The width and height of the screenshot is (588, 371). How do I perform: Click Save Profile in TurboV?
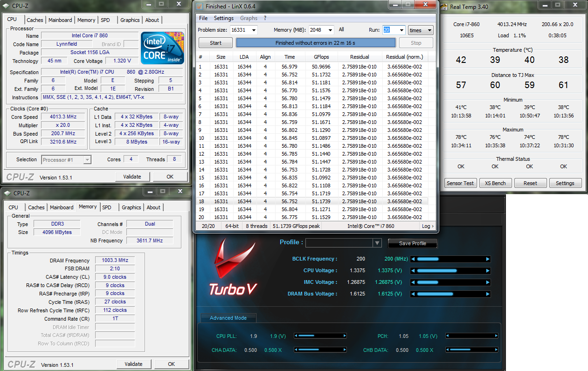pos(413,243)
